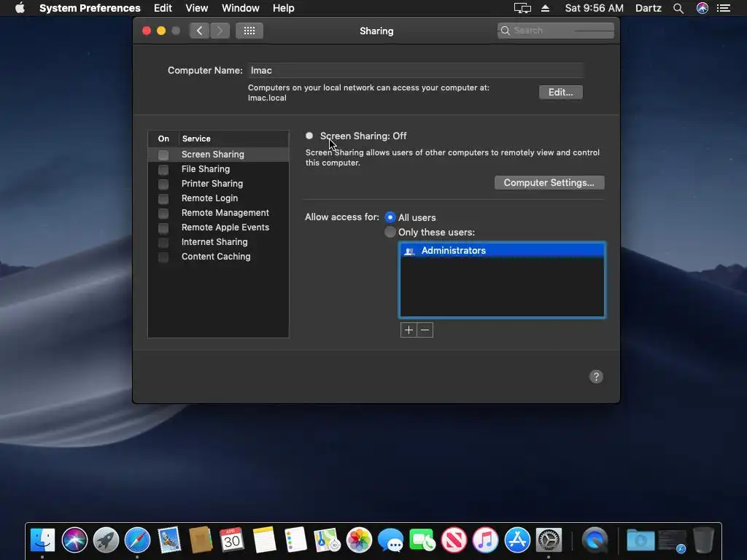Open Contacts book icon in dock
This screenshot has height=560, width=747.
coord(201,540)
